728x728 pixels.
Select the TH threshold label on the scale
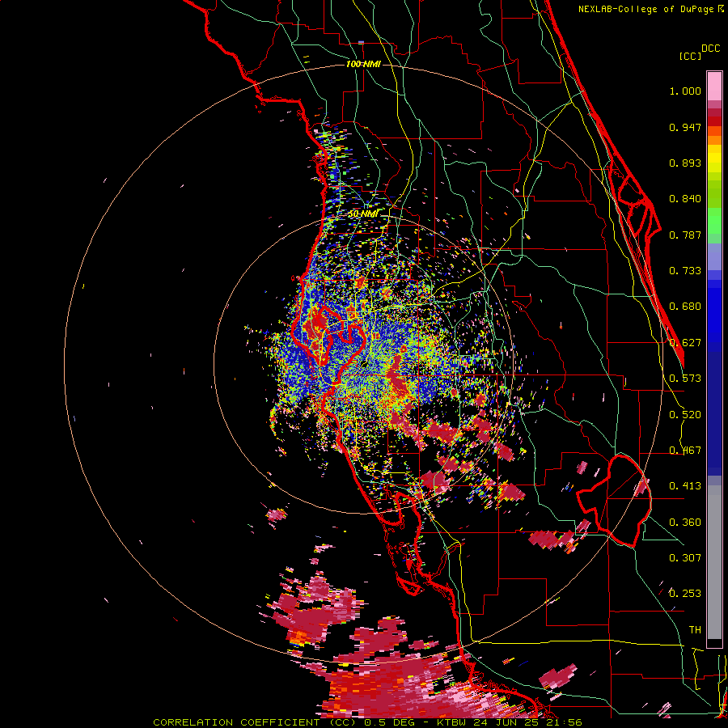(695, 630)
